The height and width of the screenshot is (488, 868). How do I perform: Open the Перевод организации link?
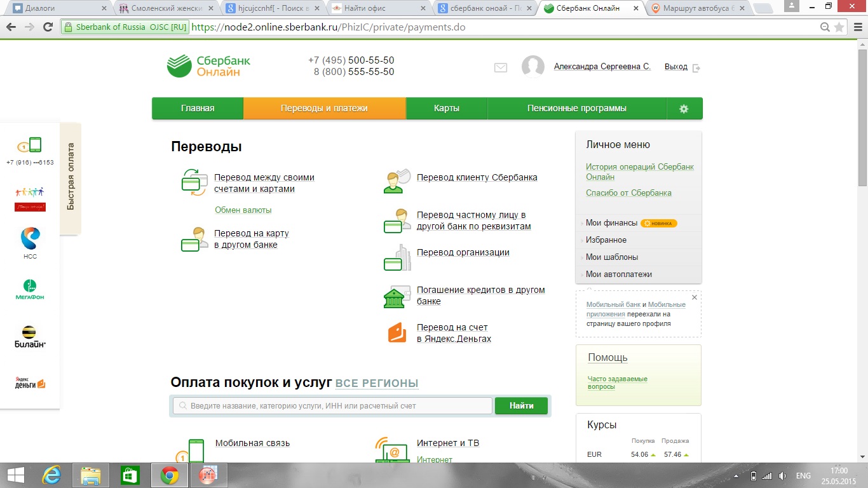463,252
